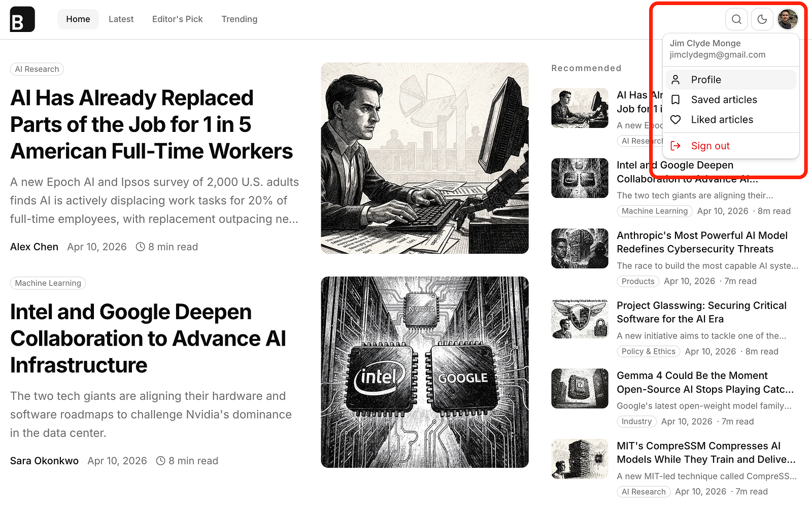Open the office worker robot illustration
The width and height of the screenshot is (812, 514).
(x=425, y=158)
